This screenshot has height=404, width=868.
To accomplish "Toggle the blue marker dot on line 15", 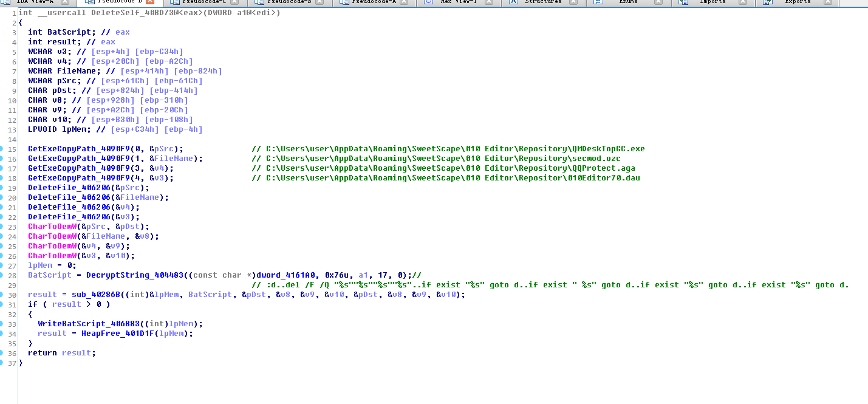I will pyautogui.click(x=2, y=149).
